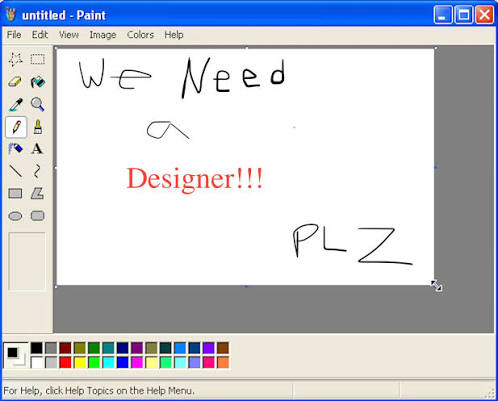Screen dimensions: 498x401
Task: Choose the dark green color swatch
Action: pyautogui.click(x=94, y=348)
